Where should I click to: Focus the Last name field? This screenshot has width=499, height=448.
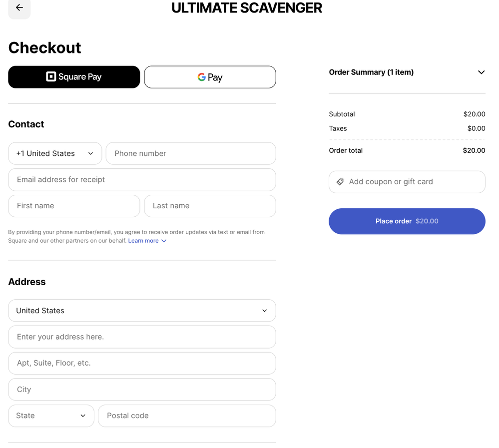(x=210, y=206)
